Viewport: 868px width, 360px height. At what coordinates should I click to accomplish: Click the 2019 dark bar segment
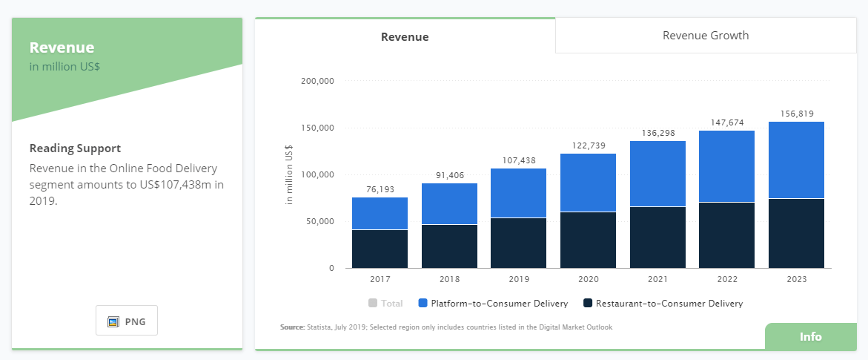point(519,243)
